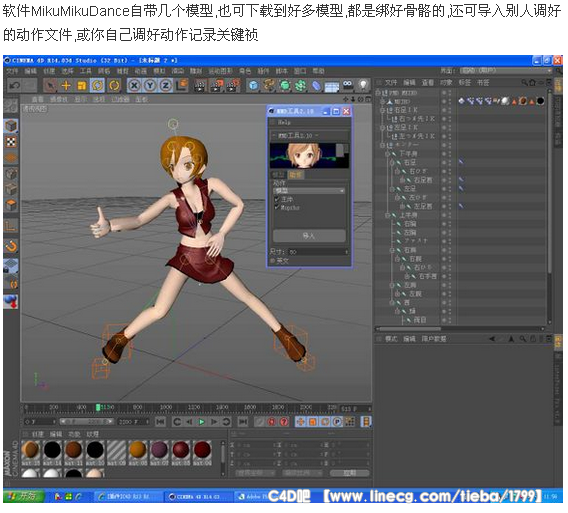Select the Texture mode checkerboard icon
This screenshot has height=513, width=568.
point(11,142)
